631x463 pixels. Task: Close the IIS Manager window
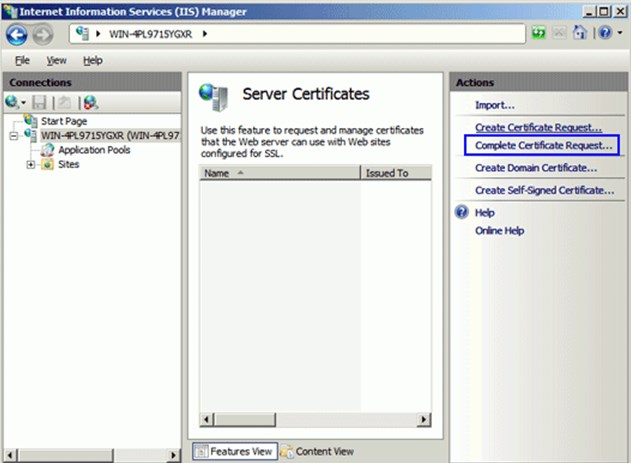pos(620,11)
